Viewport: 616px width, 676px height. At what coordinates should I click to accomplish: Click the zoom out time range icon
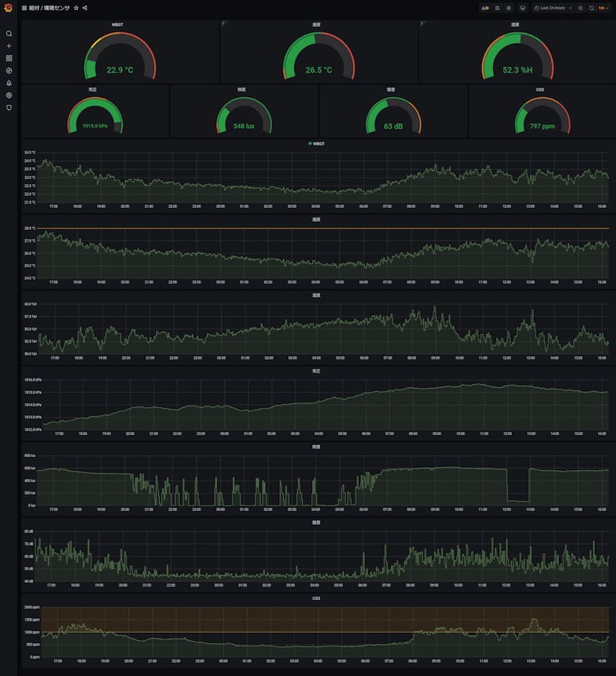click(580, 8)
